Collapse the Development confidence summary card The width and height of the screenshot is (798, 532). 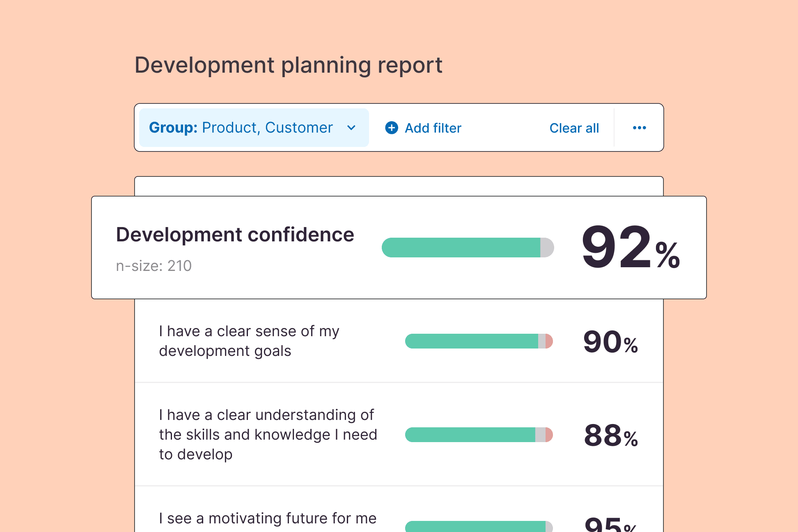coord(234,234)
